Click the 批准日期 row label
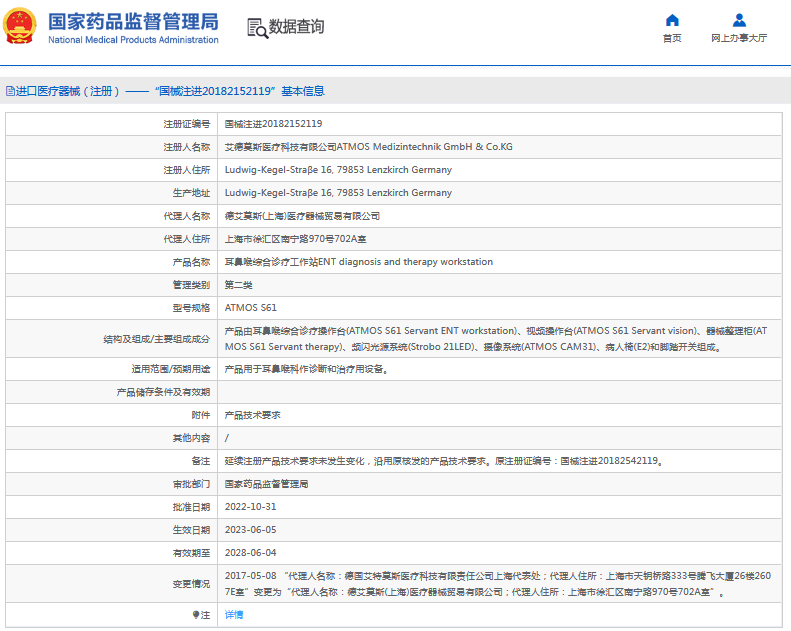The image size is (791, 631). coord(191,507)
